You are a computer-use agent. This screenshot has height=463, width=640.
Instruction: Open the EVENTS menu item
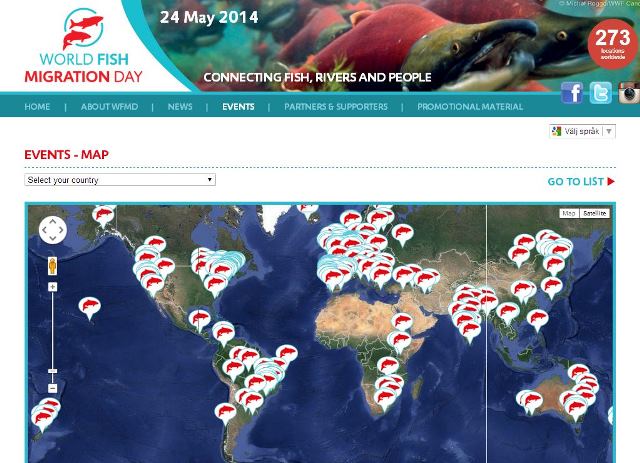click(238, 107)
